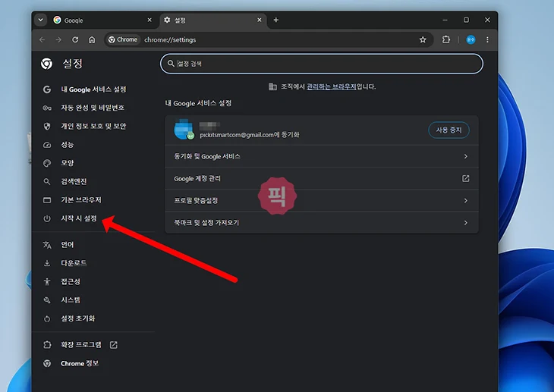Focus the 설정 검색 search field
The image size is (554, 392).
[322, 64]
